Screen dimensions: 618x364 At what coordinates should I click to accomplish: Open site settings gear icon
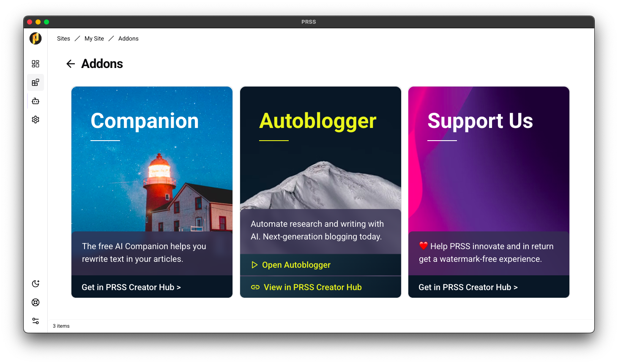tap(36, 120)
